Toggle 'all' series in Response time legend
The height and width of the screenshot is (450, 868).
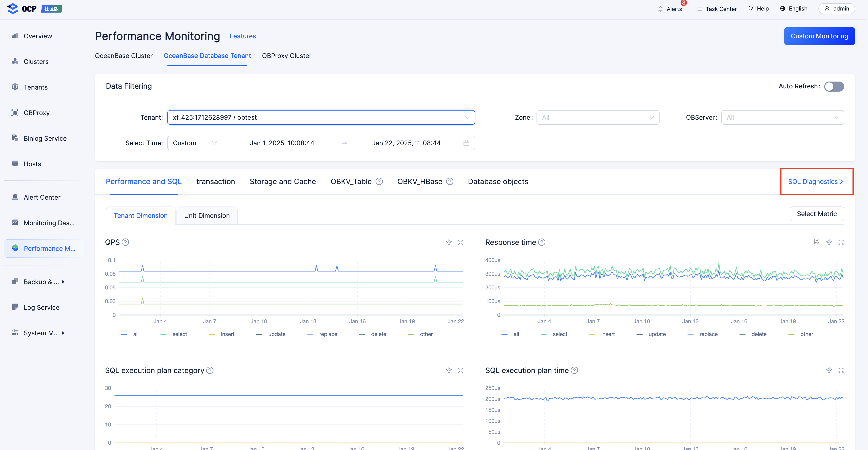(x=510, y=334)
